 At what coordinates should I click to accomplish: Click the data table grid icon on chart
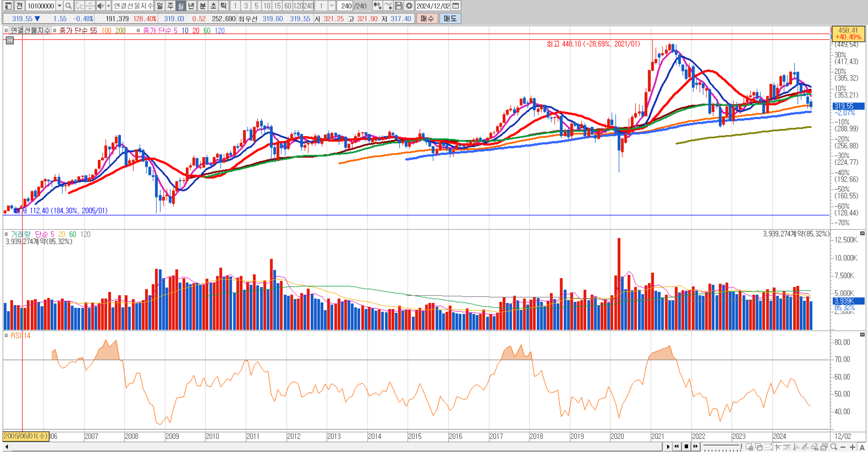(x=10, y=41)
